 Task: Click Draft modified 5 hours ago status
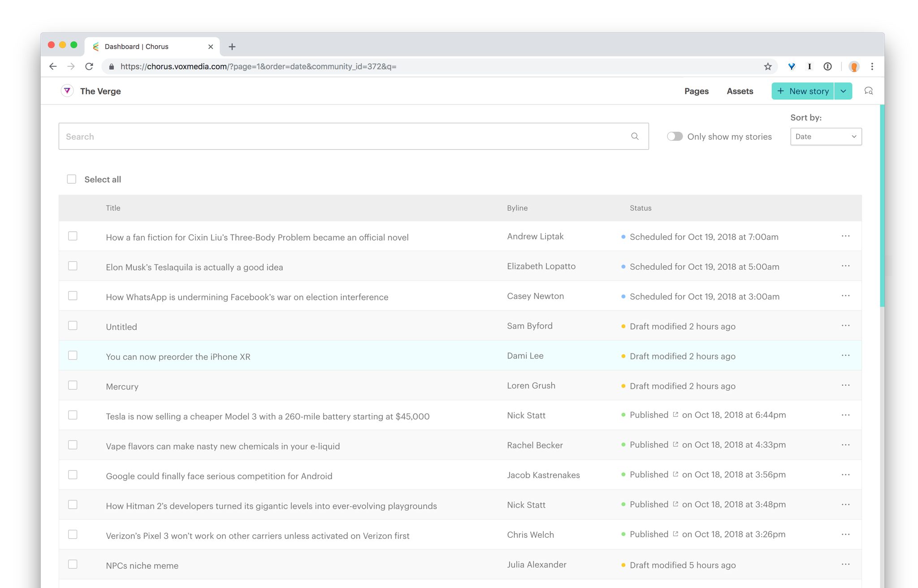click(682, 565)
